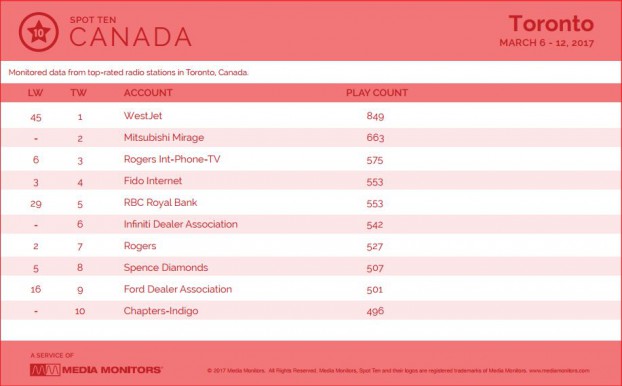Click the CANADA heading text
This screenshot has width=622, height=386.
131,37
